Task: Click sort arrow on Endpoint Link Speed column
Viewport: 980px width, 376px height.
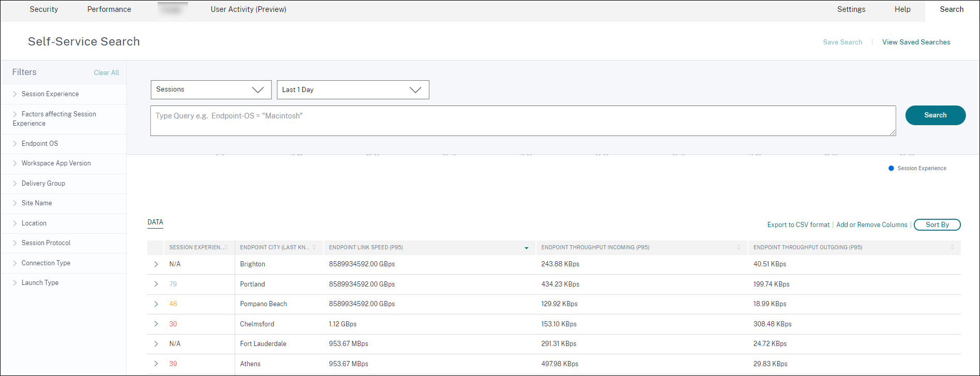Action: (x=526, y=248)
